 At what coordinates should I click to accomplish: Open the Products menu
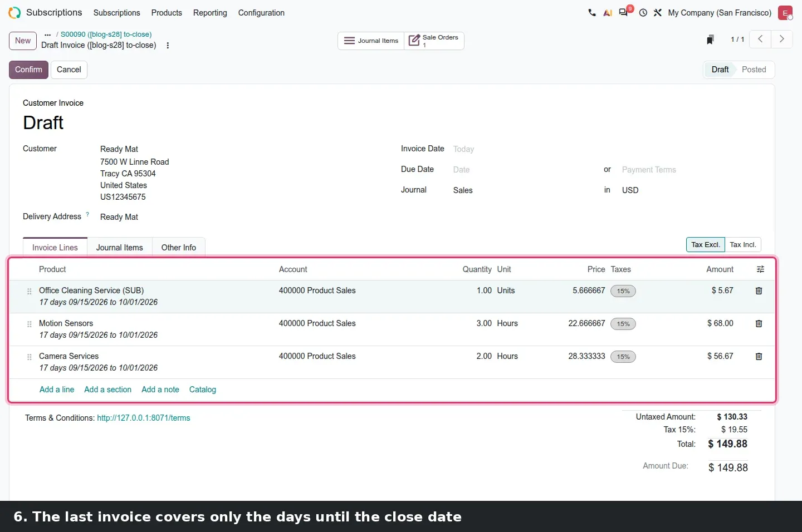tap(167, 12)
